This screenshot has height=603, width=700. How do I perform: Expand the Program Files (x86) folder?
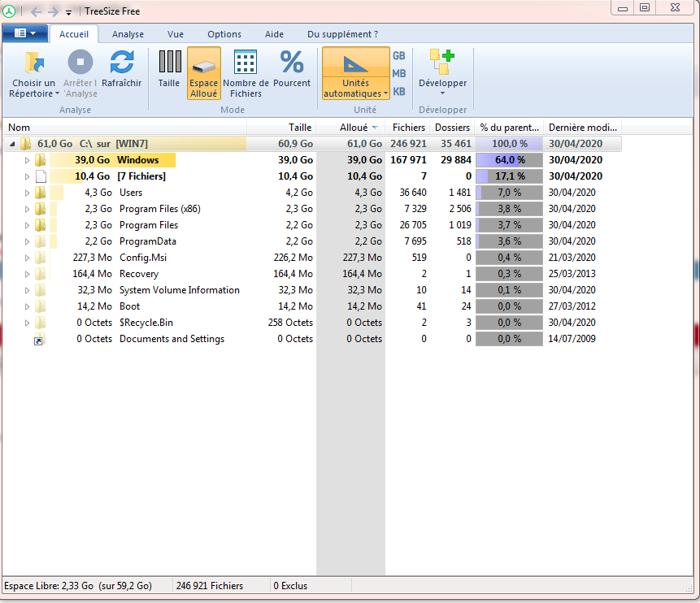click(27, 209)
